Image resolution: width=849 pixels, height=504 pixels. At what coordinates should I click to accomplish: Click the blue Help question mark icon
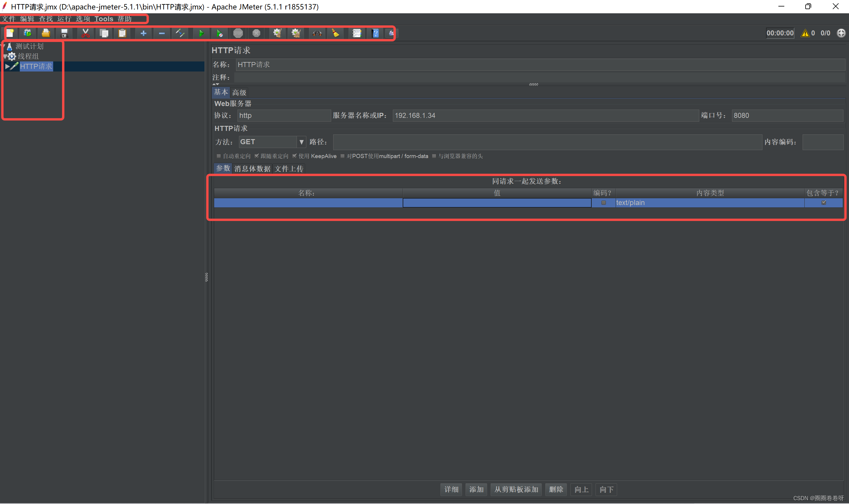375,33
